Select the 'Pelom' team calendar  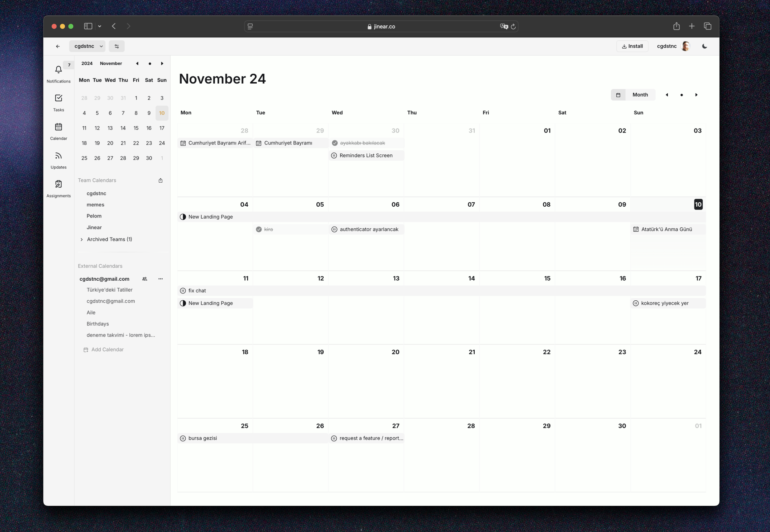tap(94, 216)
